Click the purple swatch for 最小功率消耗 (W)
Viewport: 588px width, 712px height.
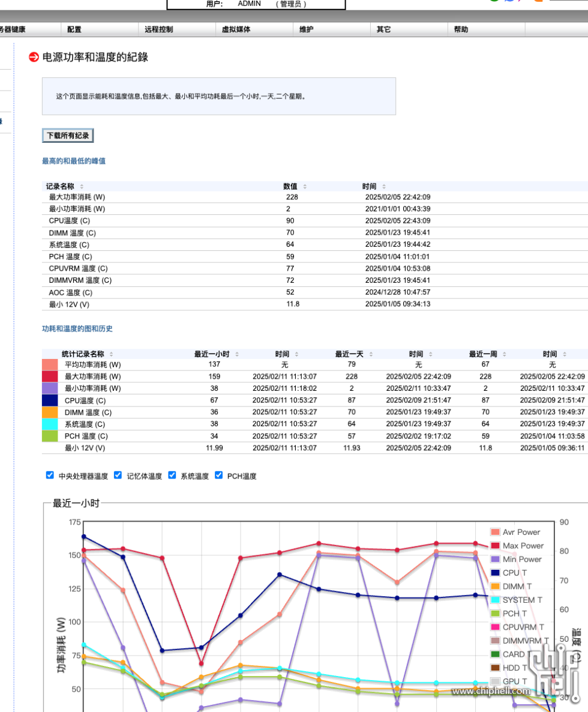[x=50, y=388]
